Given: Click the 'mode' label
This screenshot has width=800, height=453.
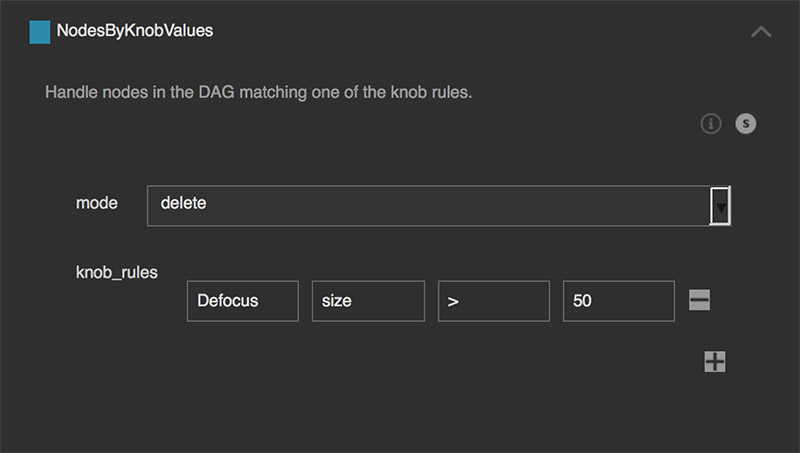Looking at the screenshot, I should [x=97, y=203].
